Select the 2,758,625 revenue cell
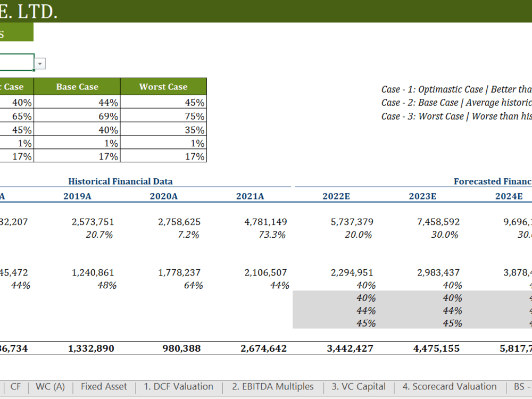The height and width of the screenshot is (399, 532). [179, 222]
